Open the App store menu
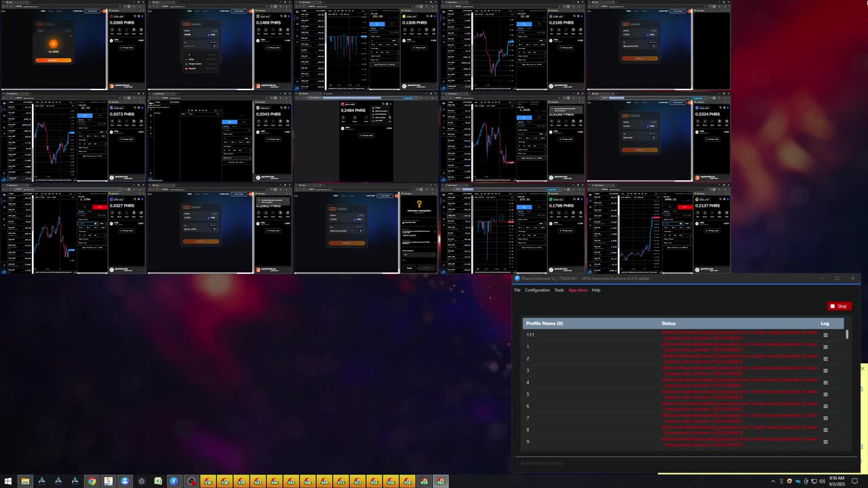 click(x=578, y=290)
